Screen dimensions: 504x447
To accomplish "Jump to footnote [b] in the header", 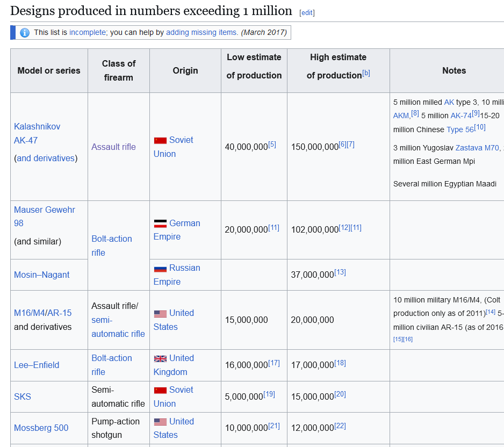I will click(366, 73).
